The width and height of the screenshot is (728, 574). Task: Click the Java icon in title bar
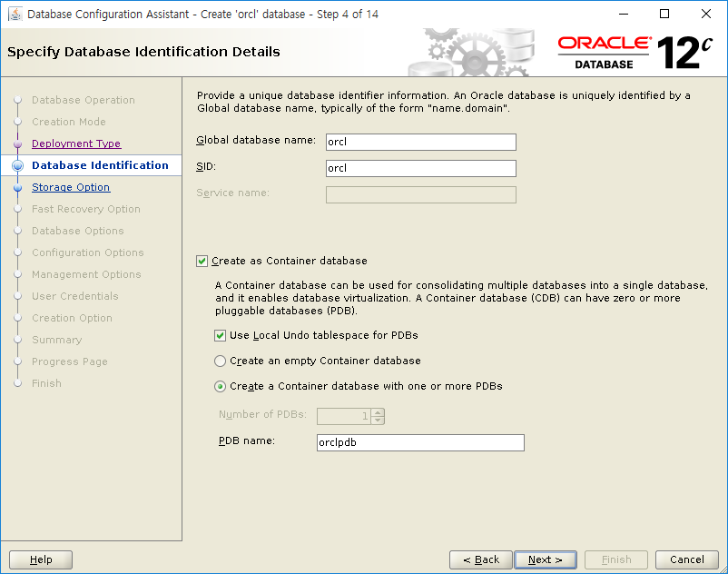pos(15,14)
